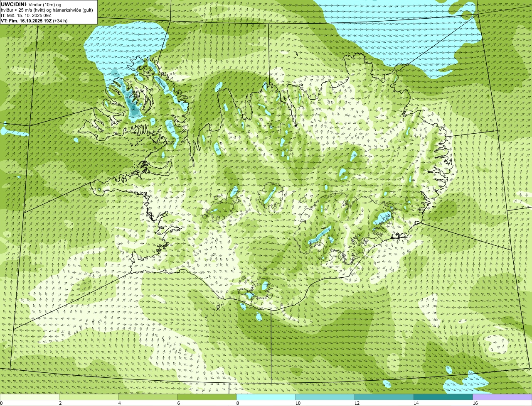Click the legend tick label "10"
The width and height of the screenshot is (532, 406).
(x=298, y=403)
